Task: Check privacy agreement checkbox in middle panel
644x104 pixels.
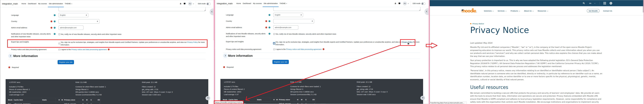Action: 274,49
